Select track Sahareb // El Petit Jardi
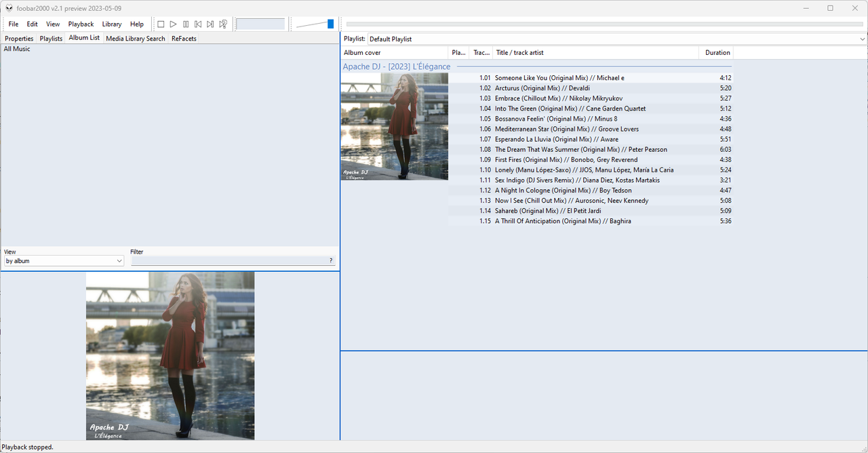Image resolution: width=868 pixels, height=453 pixels. (591, 211)
